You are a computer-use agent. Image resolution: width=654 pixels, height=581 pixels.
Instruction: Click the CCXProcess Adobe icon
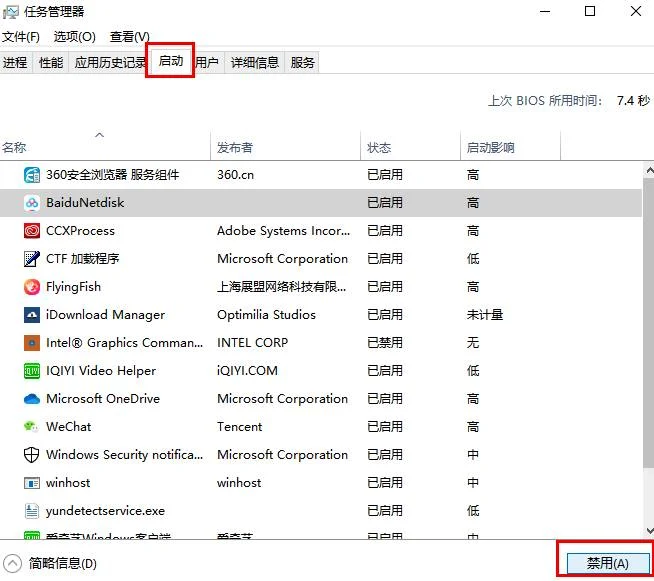point(30,231)
